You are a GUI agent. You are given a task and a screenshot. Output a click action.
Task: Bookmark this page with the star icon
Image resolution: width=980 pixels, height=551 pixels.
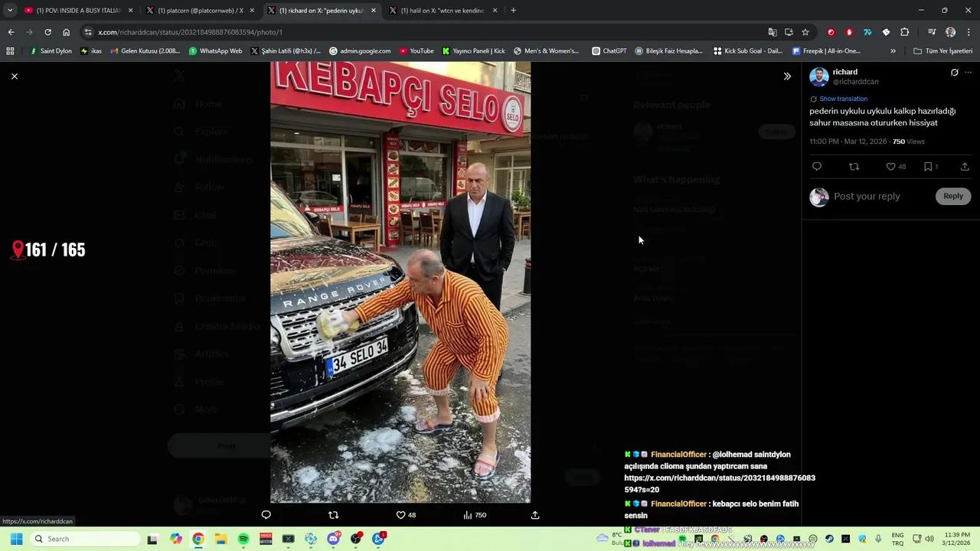click(805, 32)
